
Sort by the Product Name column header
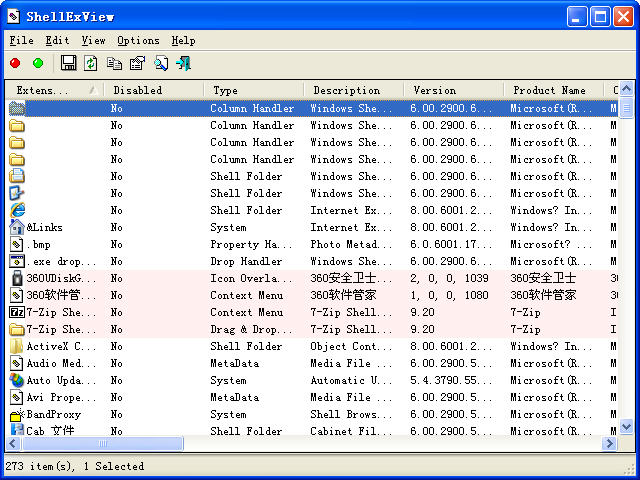(554, 90)
